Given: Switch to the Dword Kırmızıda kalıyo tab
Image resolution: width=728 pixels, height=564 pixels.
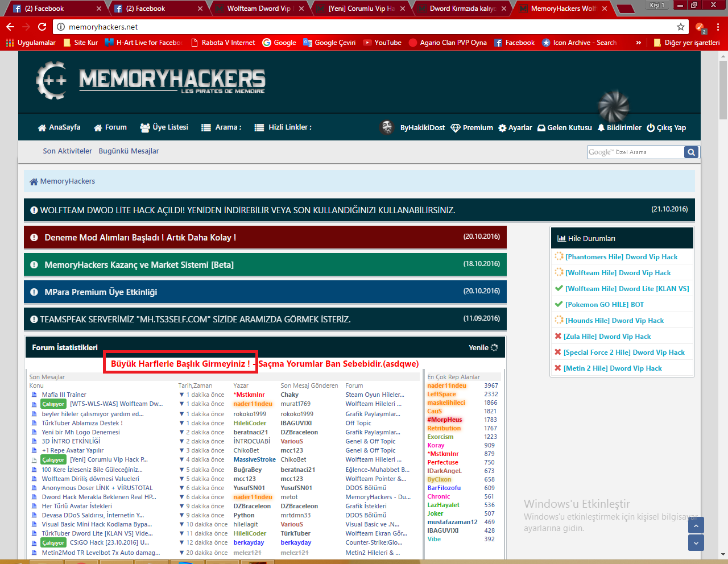Looking at the screenshot, I should 463,9.
